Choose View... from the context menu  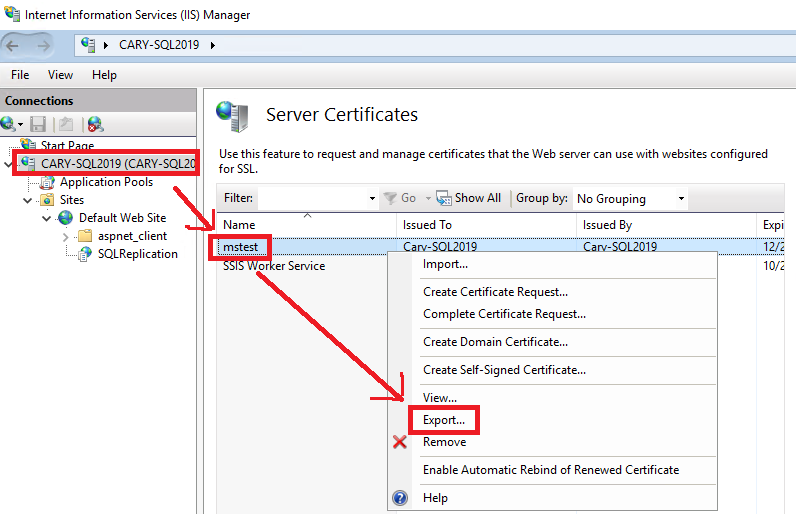[440, 398]
